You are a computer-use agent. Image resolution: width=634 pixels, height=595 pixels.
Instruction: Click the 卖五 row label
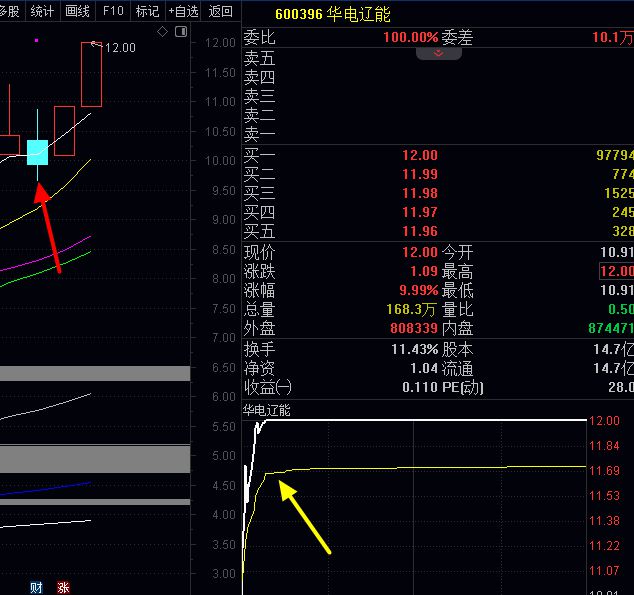click(259, 59)
